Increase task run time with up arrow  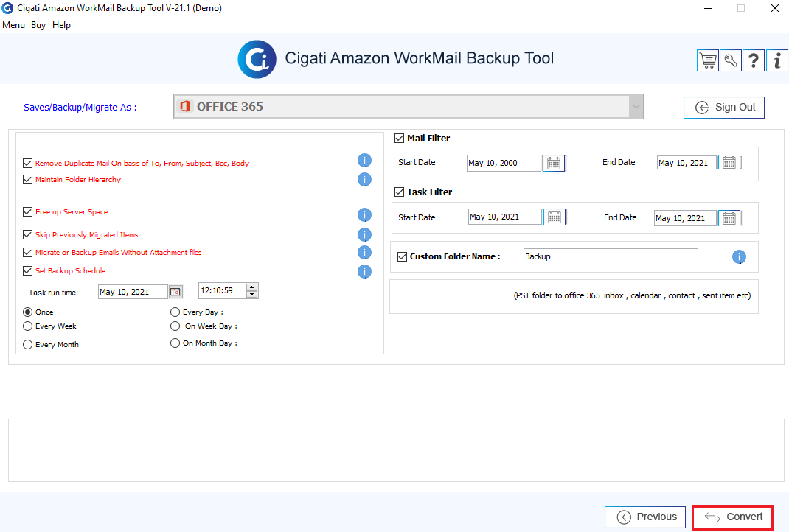252,287
